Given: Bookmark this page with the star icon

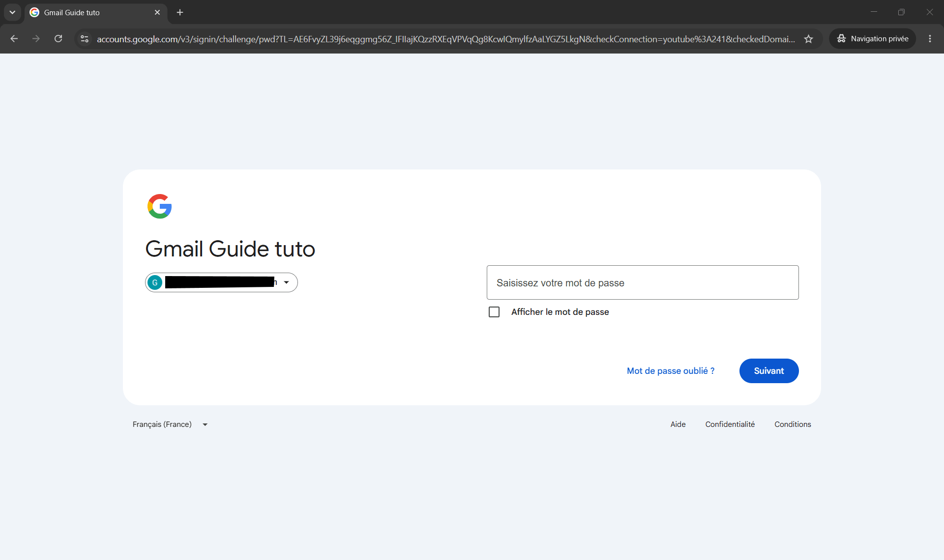Looking at the screenshot, I should (x=808, y=39).
